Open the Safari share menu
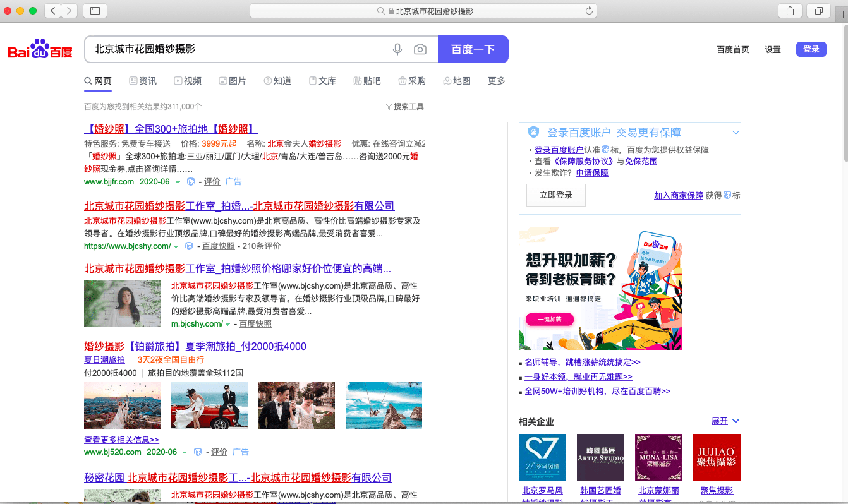The image size is (848, 504). 790,11
